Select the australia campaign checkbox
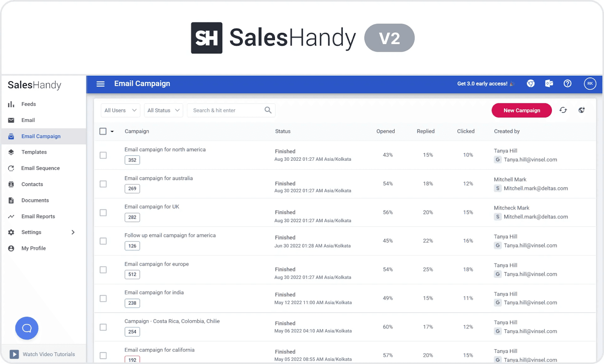Viewport: 604px width, 364px height. pyautogui.click(x=103, y=184)
